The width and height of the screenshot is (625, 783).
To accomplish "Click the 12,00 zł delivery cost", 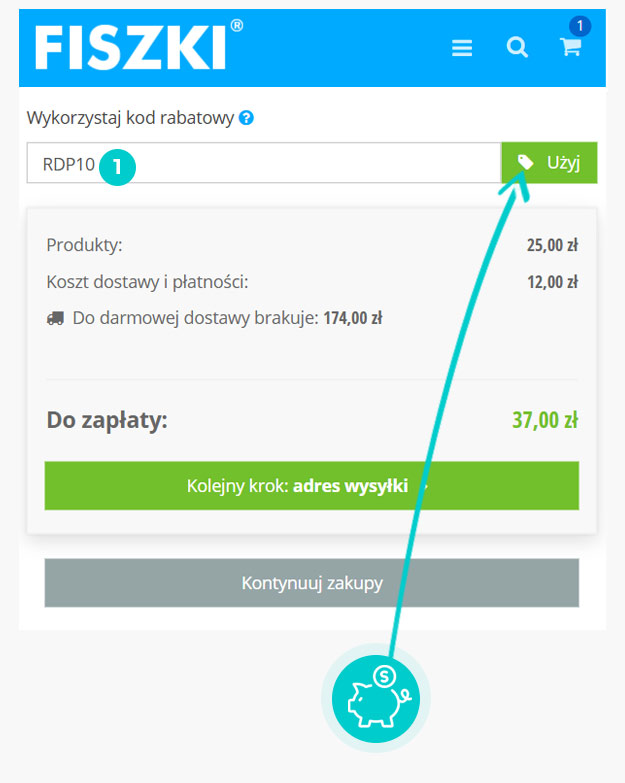I will pos(553,282).
